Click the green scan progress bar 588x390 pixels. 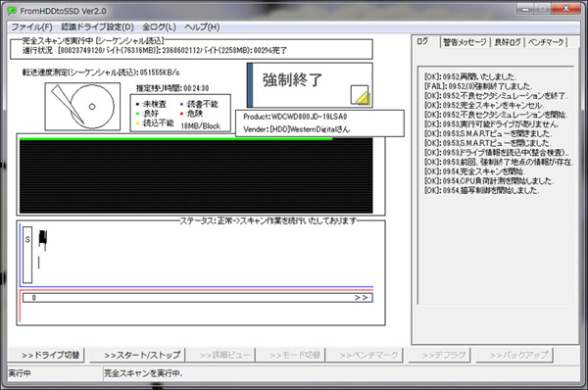(175, 139)
